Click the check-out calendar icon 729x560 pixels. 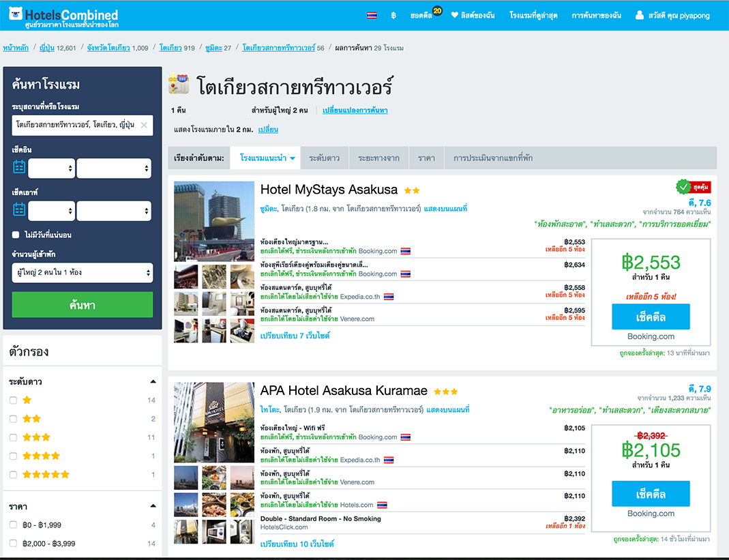pos(19,210)
